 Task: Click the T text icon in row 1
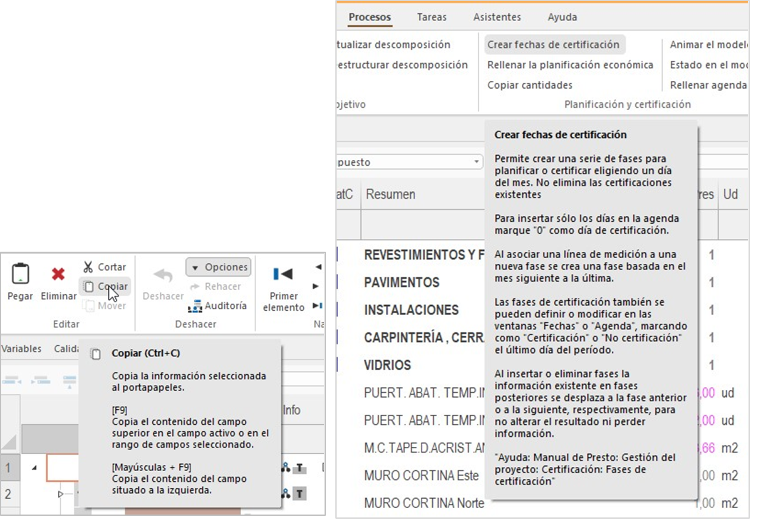pyautogui.click(x=299, y=468)
